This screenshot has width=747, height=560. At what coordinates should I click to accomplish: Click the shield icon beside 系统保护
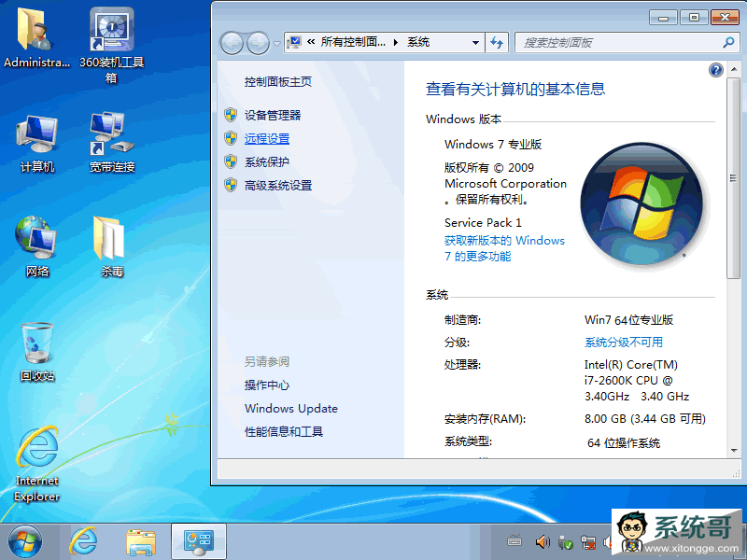(x=231, y=161)
